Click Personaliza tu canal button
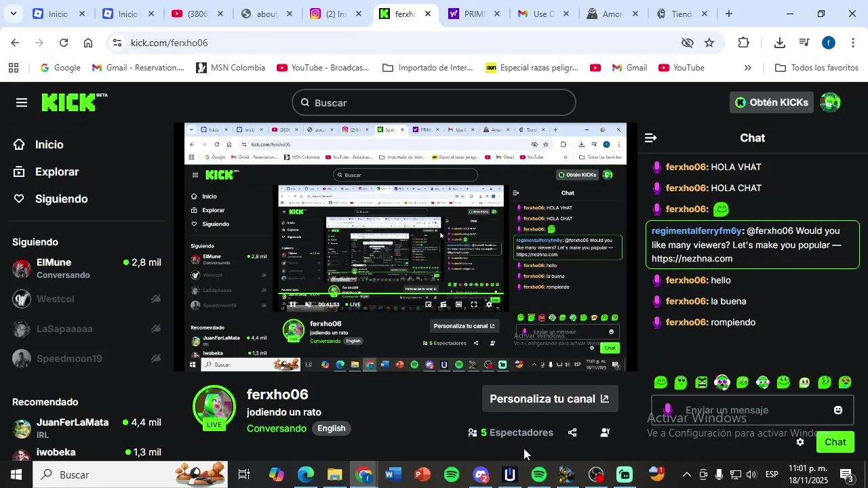The image size is (868, 488). coord(550,399)
